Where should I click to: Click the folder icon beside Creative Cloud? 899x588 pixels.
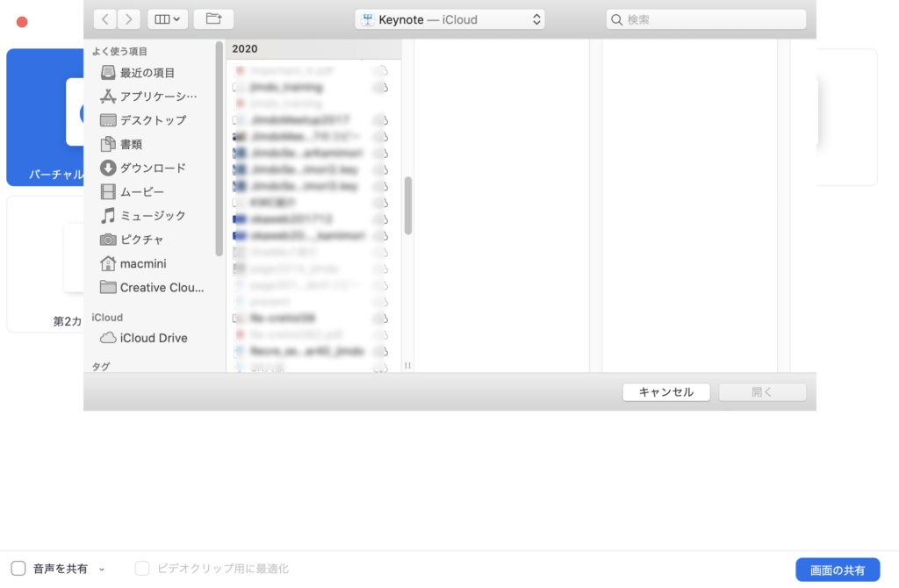108,287
